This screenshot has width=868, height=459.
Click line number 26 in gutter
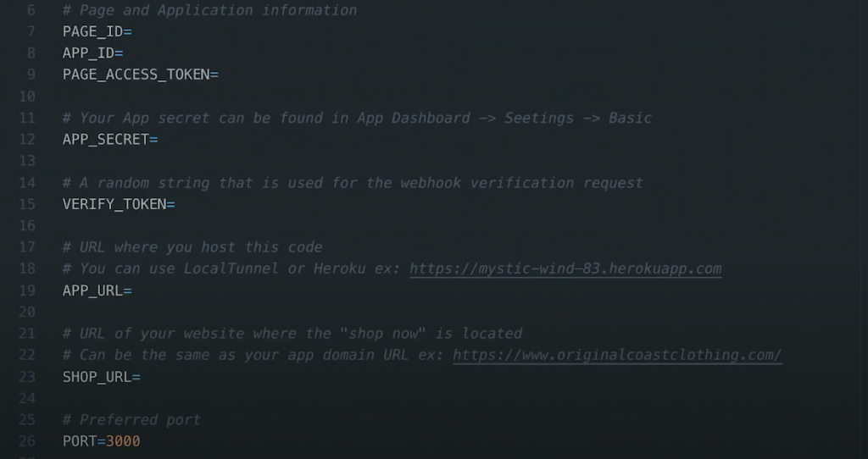click(x=26, y=441)
